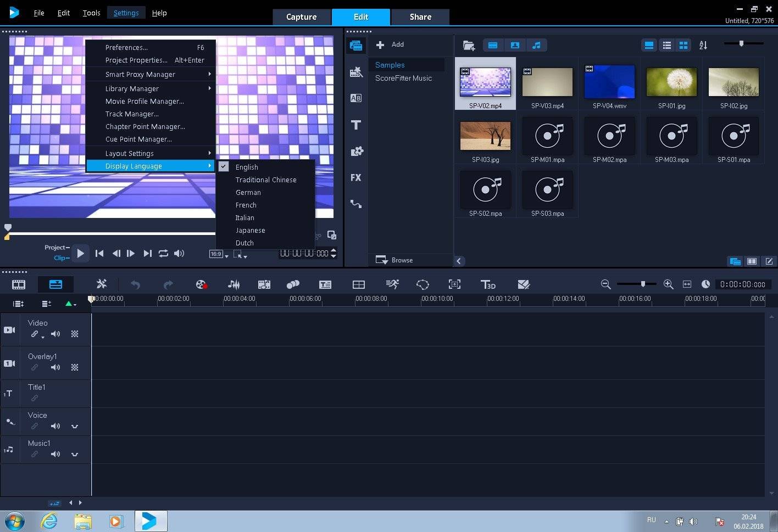The height and width of the screenshot is (532, 778).
Task: Mute the Video track audio
Action: pyautogui.click(x=55, y=334)
